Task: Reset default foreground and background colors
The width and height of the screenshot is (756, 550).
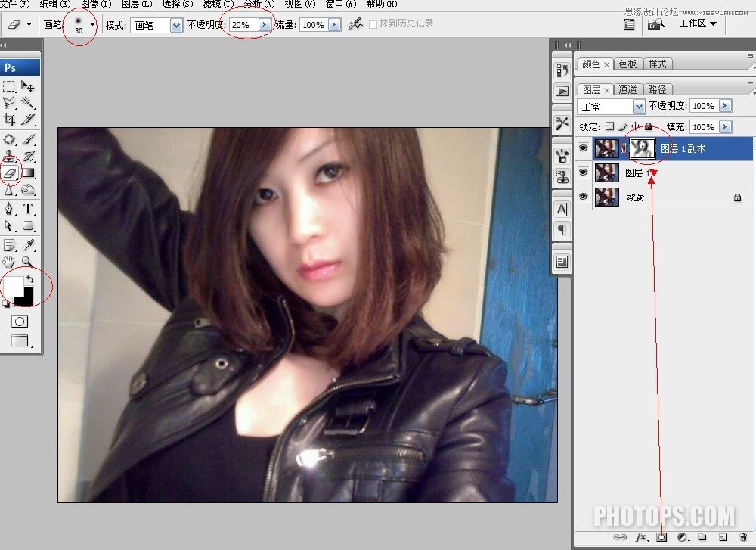Action: pos(6,304)
